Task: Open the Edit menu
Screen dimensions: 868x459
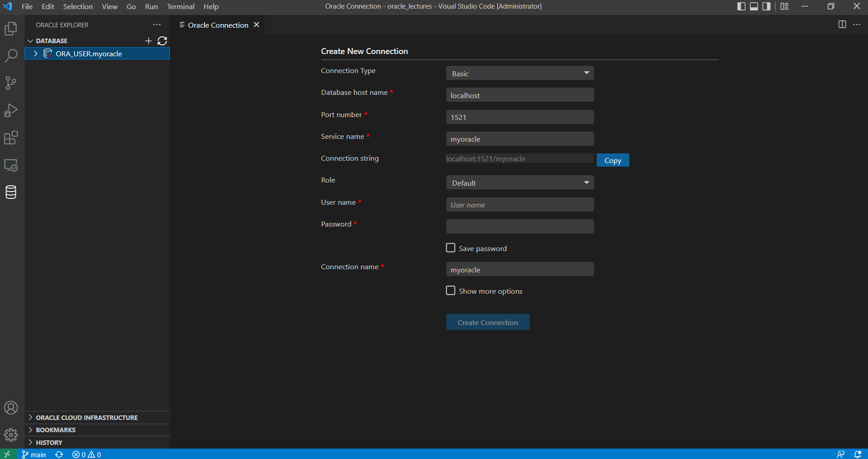Action: 48,6
